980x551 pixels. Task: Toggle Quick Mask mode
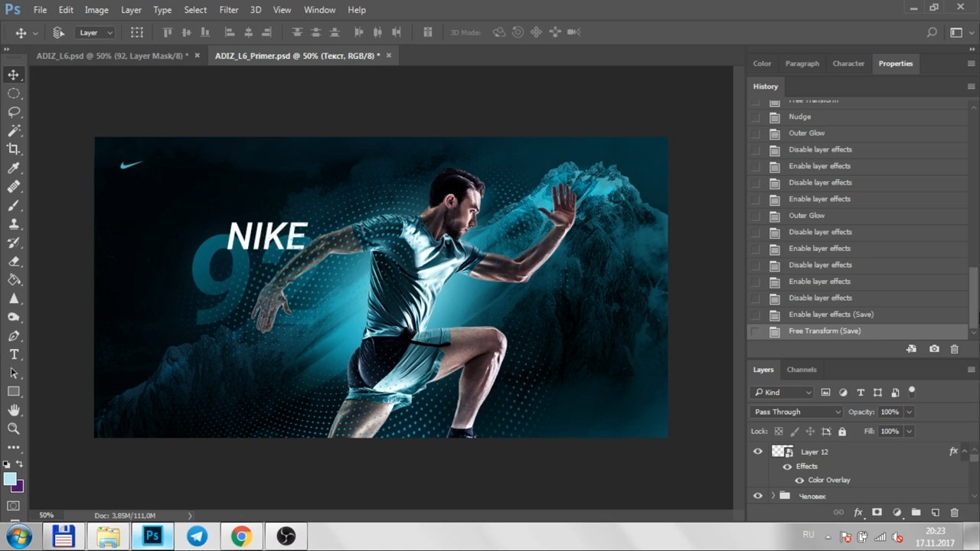(x=14, y=506)
